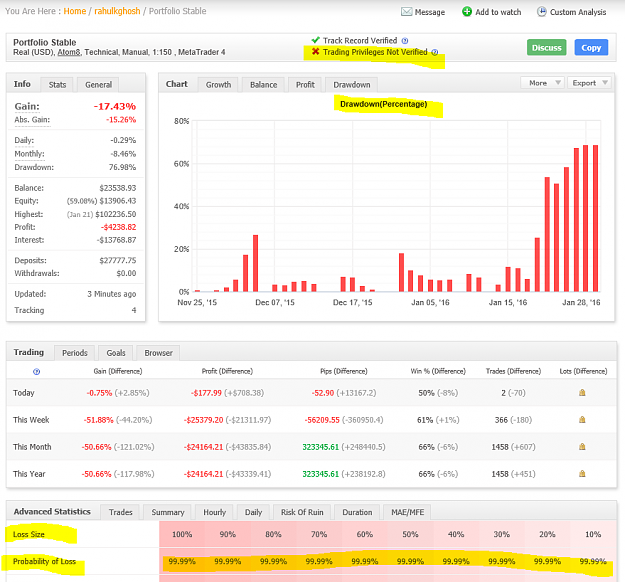Switch to the General tab
Screen dimensions: 625x582
click(98, 85)
